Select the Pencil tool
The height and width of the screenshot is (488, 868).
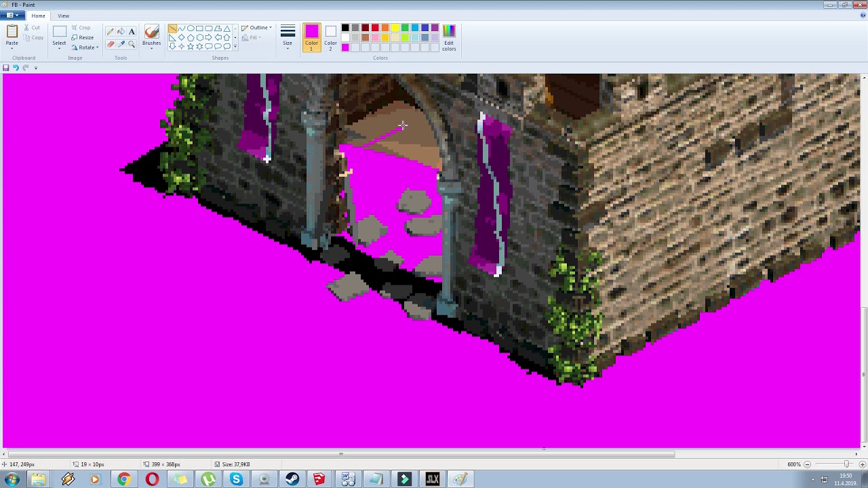(x=111, y=31)
